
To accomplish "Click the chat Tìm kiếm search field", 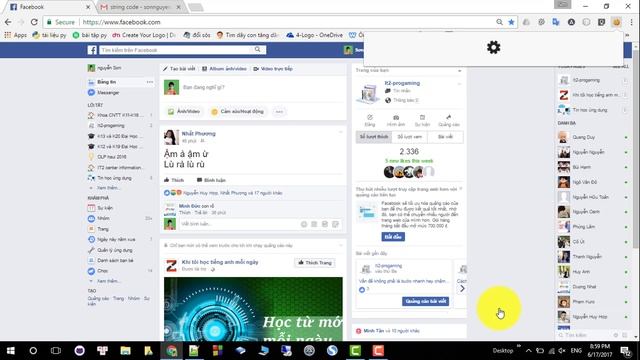I will click(x=584, y=335).
